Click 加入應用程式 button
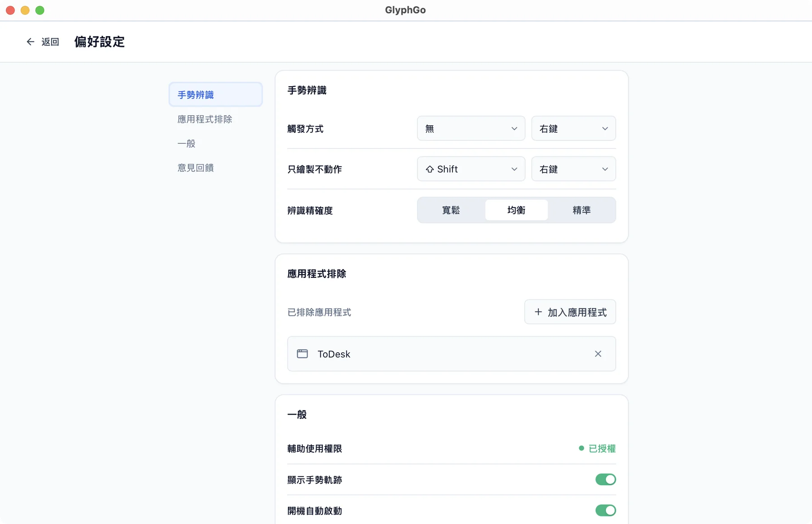Screen dimensions: 812x524 pyautogui.click(x=570, y=312)
